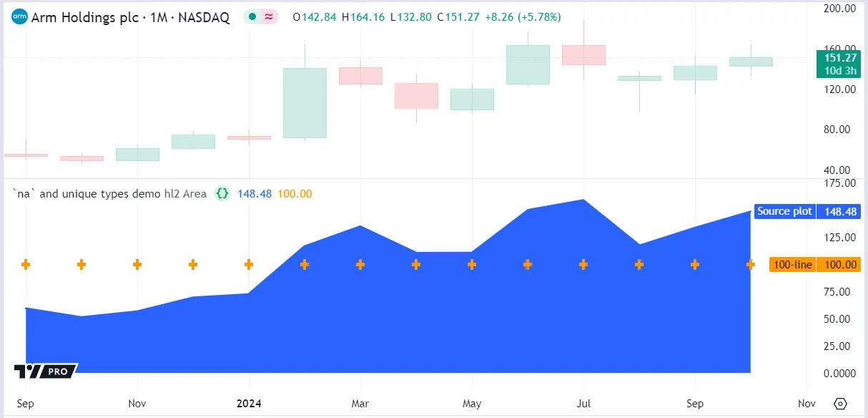The height and width of the screenshot is (418, 868).
Task: Select the Mar label on time axis
Action: (360, 403)
